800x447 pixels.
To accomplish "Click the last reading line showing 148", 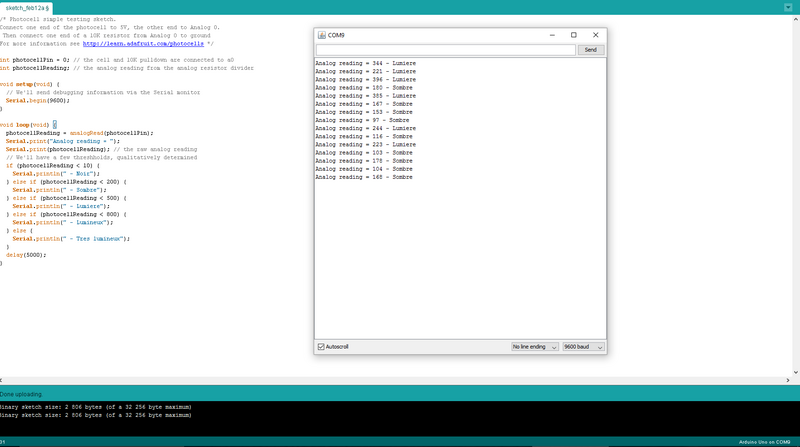I will tap(364, 176).
